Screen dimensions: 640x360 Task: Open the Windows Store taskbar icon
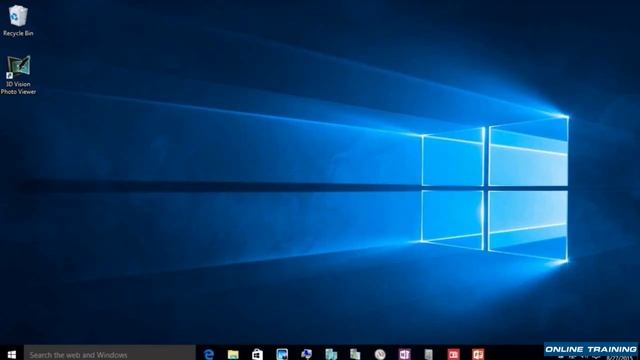(x=257, y=354)
